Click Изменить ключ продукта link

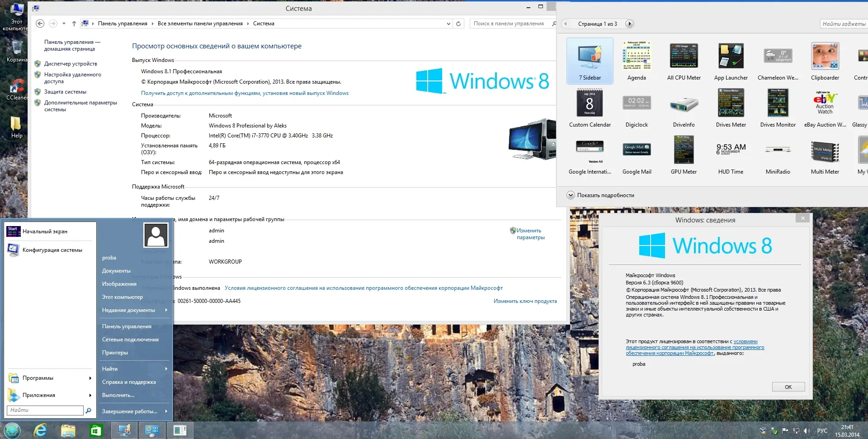[x=525, y=301]
